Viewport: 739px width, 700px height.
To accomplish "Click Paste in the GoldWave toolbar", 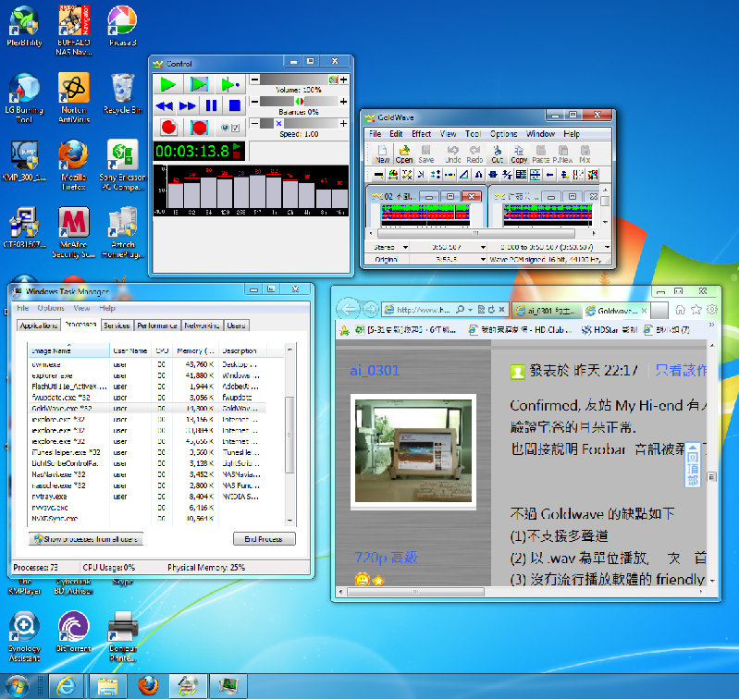I will tap(540, 154).
